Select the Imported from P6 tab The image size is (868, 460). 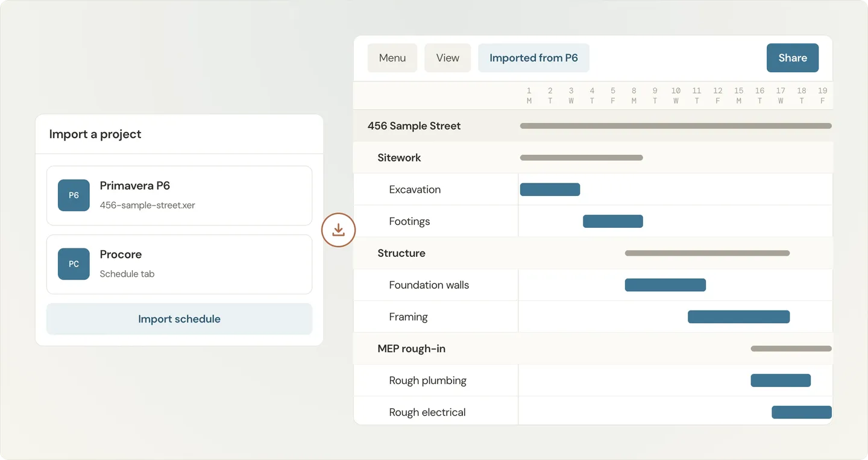(x=533, y=58)
